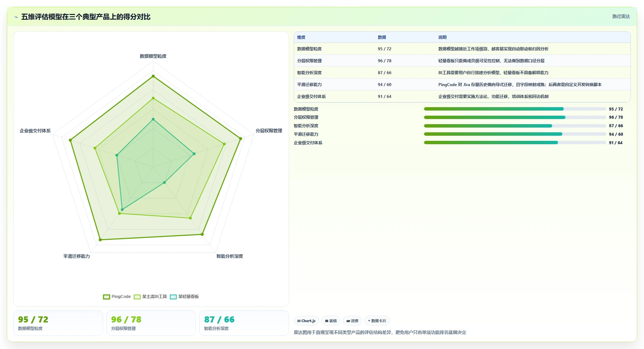Select the 87 / 66 智能分析深度 card
This screenshot has height=349, width=644.
(244, 323)
